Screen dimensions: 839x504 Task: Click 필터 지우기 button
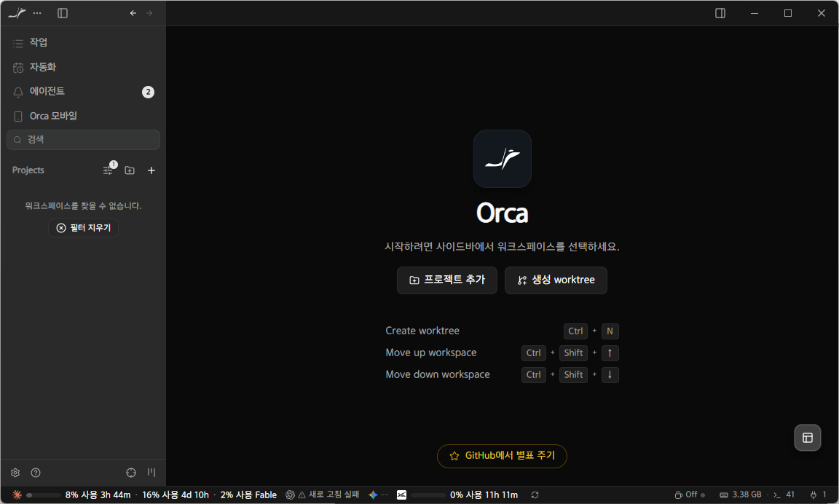[84, 228]
